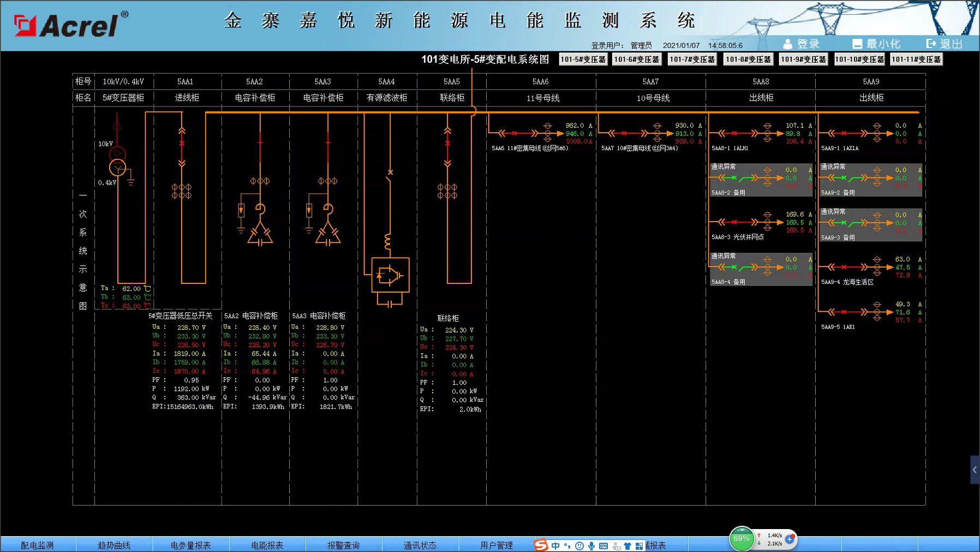Screen dimensions: 980x552
Task: Toggle the 5AA5 tie cabinet breaker
Action: pos(447,144)
